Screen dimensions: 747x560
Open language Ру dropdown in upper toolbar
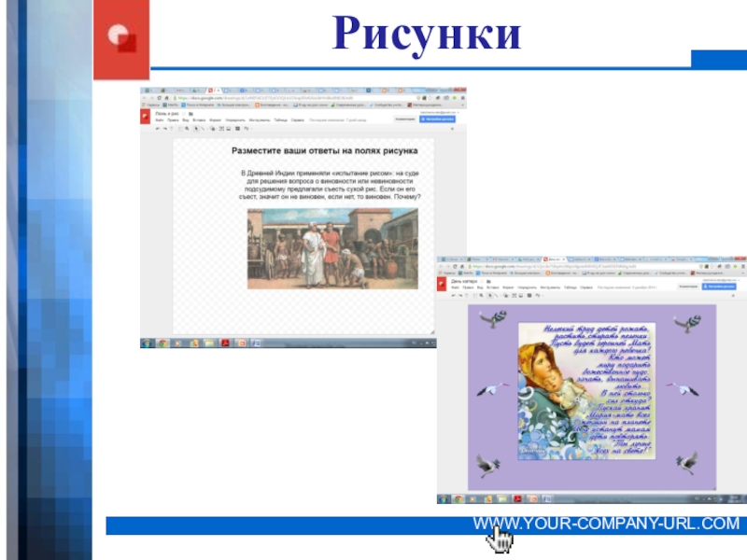[x=247, y=129]
